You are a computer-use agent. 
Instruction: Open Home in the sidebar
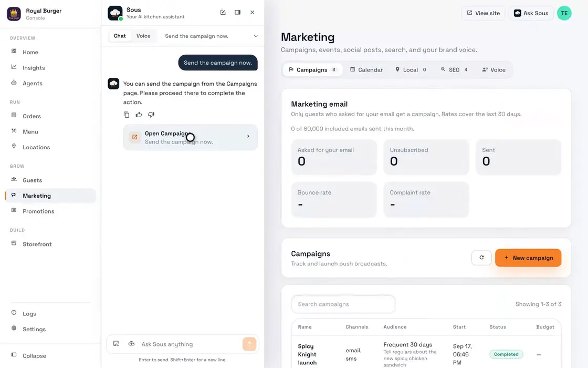pos(50,52)
